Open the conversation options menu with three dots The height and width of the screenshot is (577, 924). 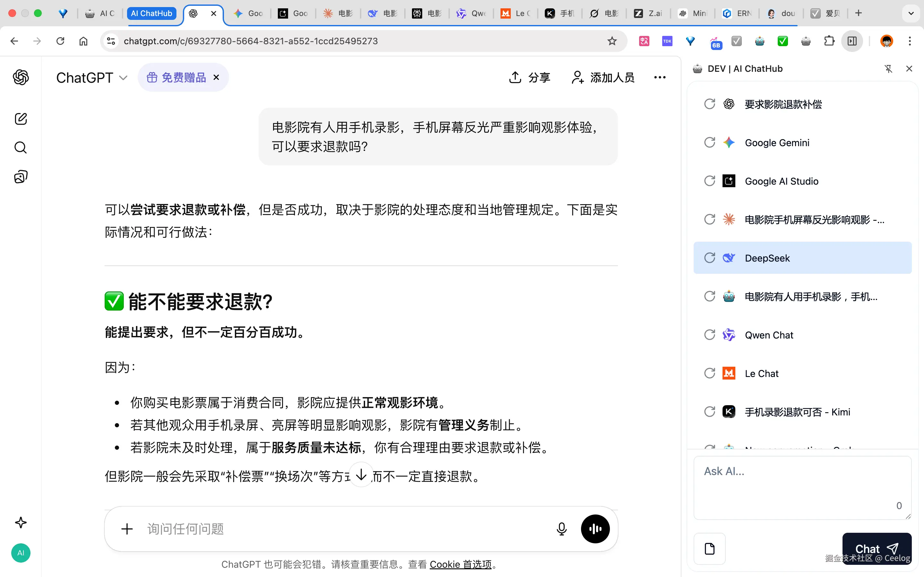[x=660, y=78]
